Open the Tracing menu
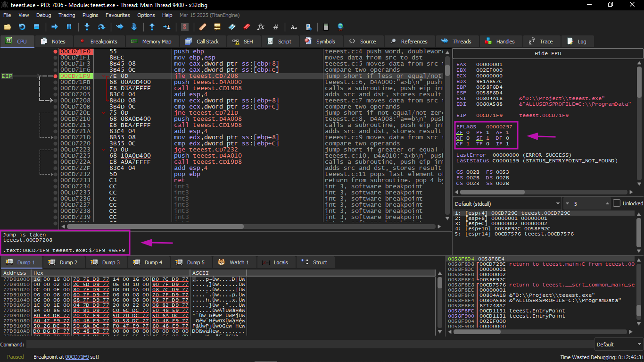The width and height of the screenshot is (644, 362). [66, 15]
